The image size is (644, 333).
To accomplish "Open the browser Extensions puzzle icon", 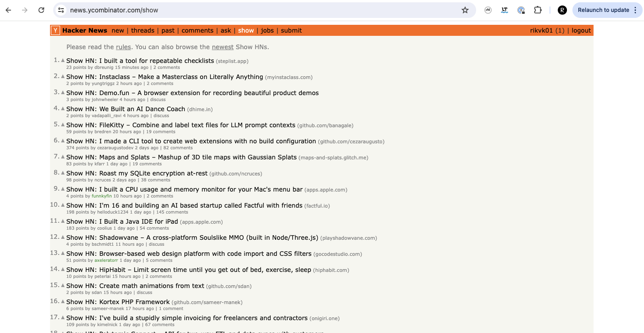I will [x=538, y=10].
